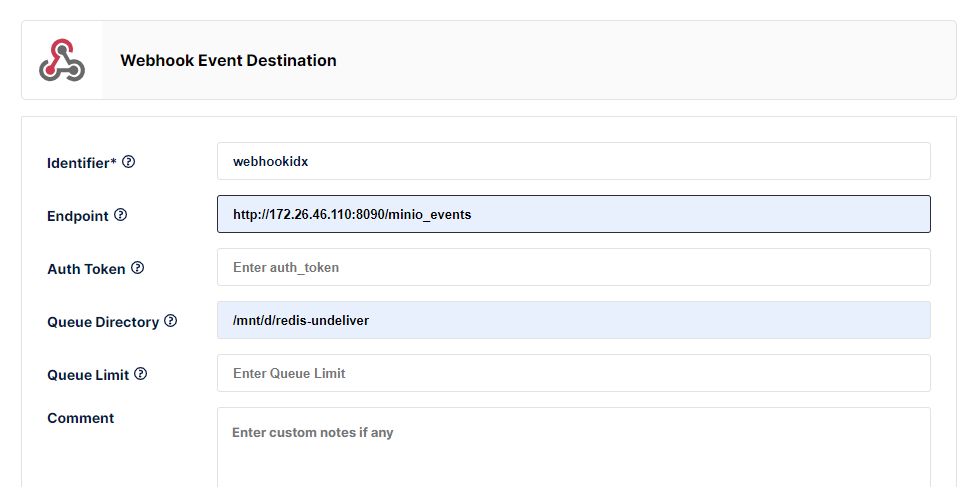
Task: Show the Endpoint help icon info
Action: (x=121, y=215)
